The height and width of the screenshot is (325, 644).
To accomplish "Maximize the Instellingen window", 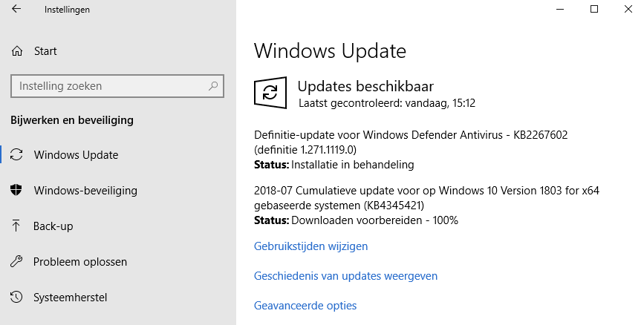I will (594, 9).
